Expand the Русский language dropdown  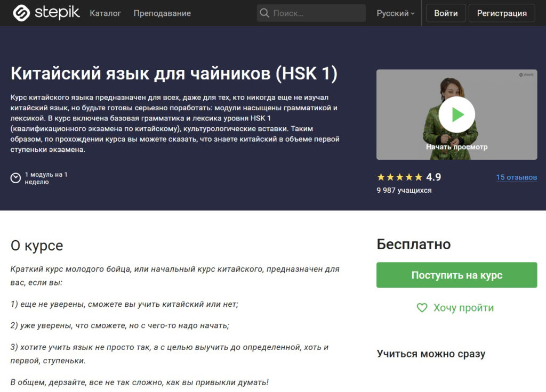pos(395,13)
